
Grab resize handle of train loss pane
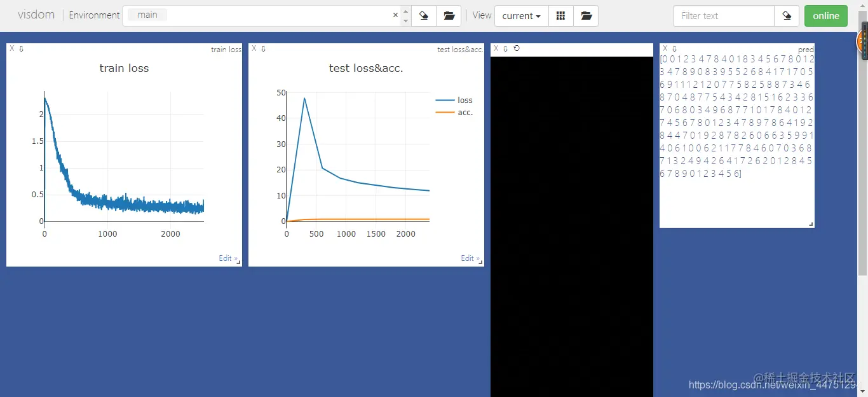[239, 263]
